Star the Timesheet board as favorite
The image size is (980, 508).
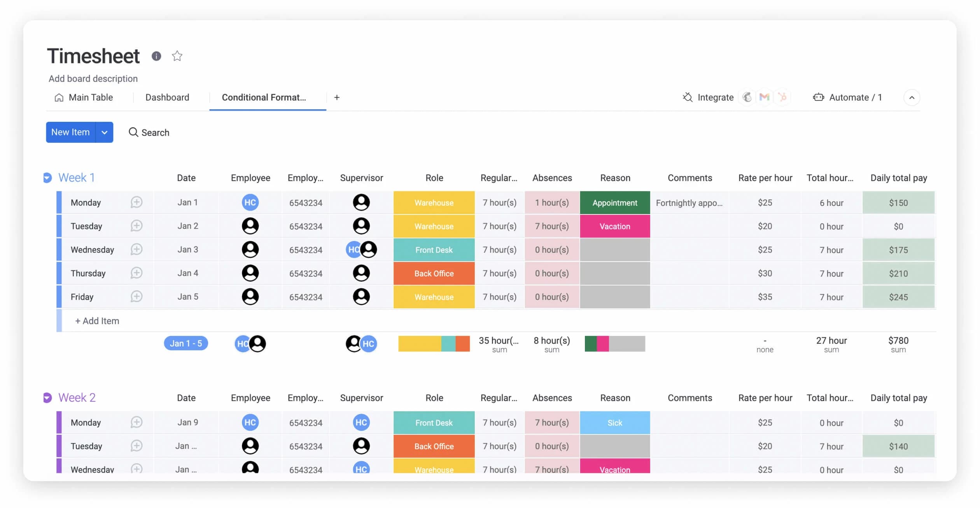tap(177, 56)
